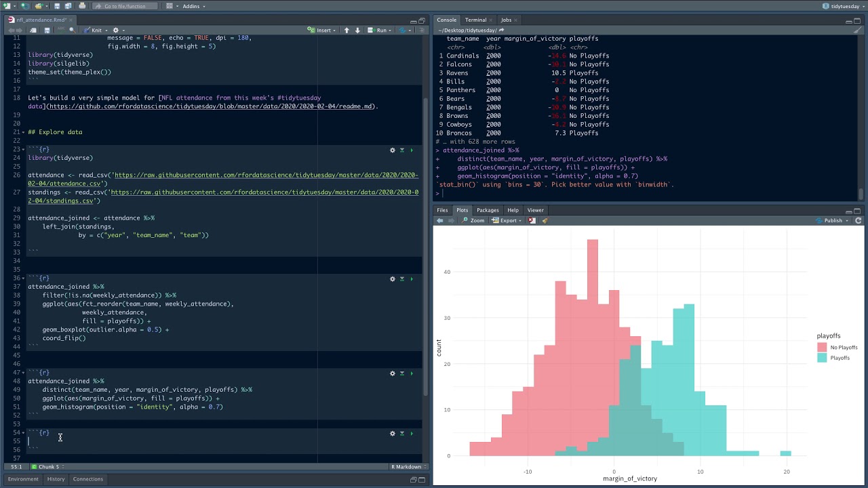868x488 pixels.
Task: Click the Go to file/function field
Action: tap(125, 6)
